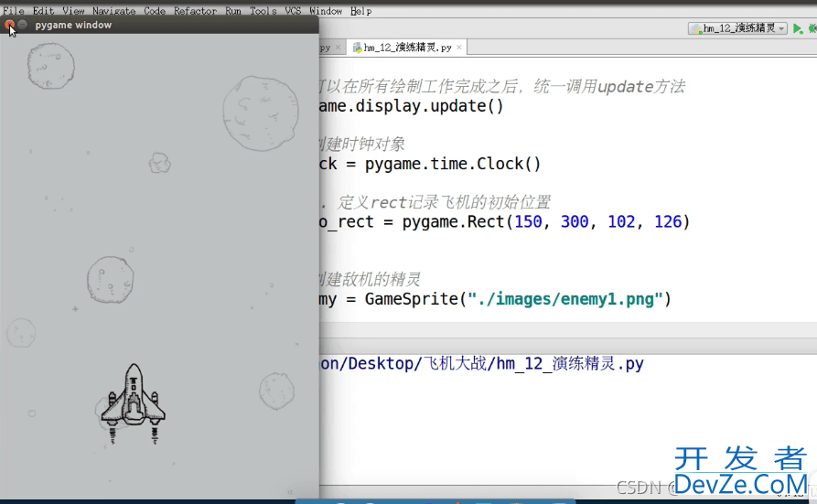Click the comment 定义rect记录飞机的初始位置
Screen dimensions: 817x504
(x=444, y=202)
